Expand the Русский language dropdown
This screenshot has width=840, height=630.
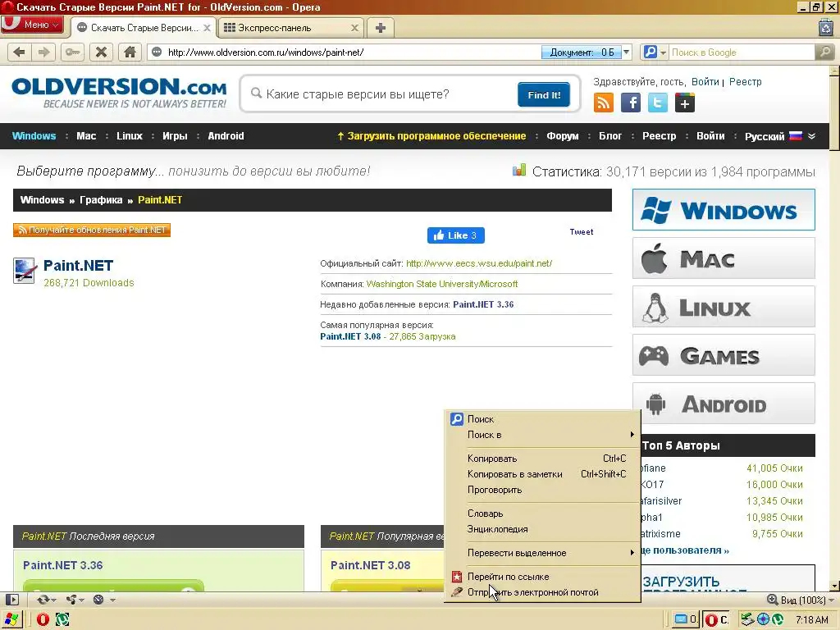click(780, 136)
